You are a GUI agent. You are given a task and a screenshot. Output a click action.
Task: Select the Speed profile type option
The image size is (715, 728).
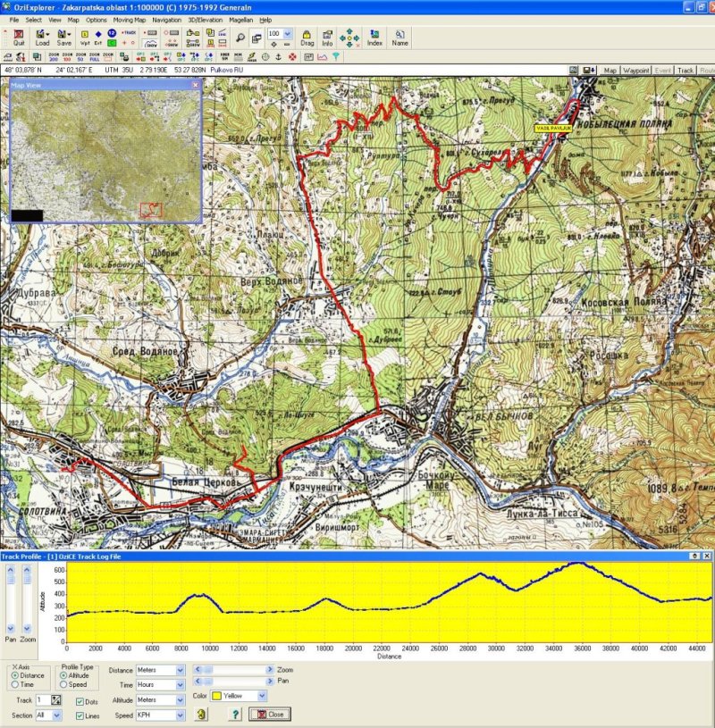pos(64,684)
